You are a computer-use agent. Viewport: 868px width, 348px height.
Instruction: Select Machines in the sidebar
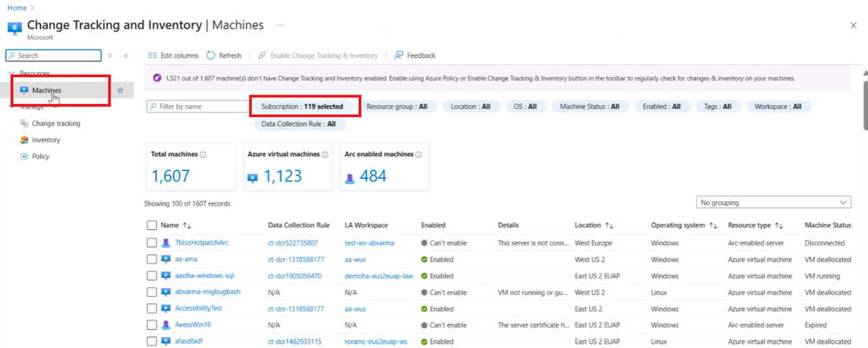(66, 90)
